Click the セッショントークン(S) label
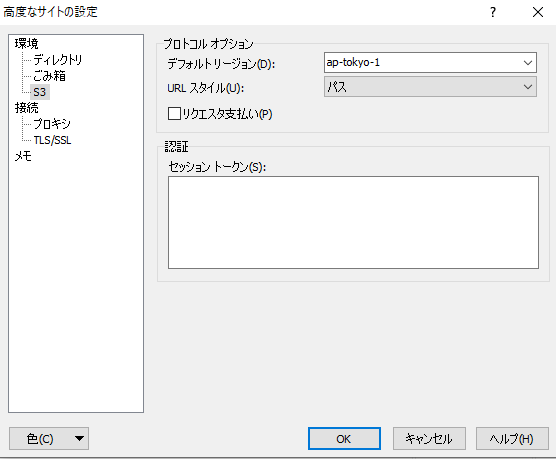556x459 pixels. 217,167
